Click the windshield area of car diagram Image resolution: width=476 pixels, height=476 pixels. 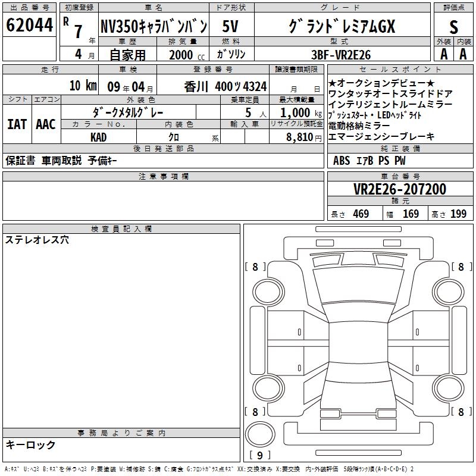click(358, 284)
